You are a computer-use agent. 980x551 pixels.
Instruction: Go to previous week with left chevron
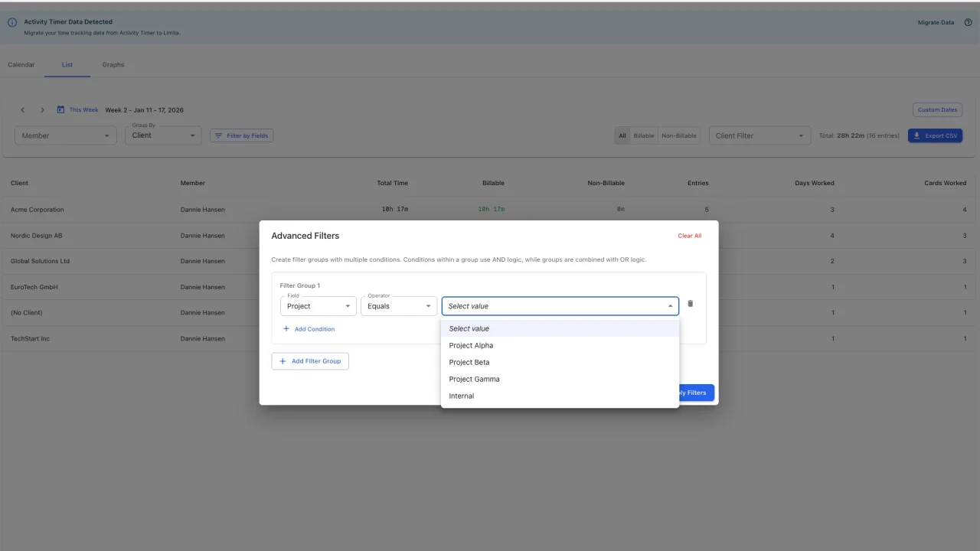(22, 109)
